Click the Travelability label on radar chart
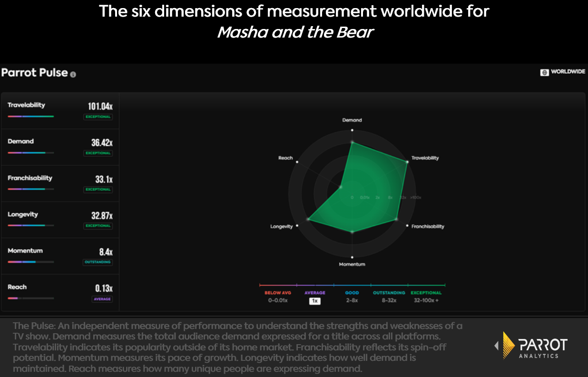 pyautogui.click(x=425, y=158)
